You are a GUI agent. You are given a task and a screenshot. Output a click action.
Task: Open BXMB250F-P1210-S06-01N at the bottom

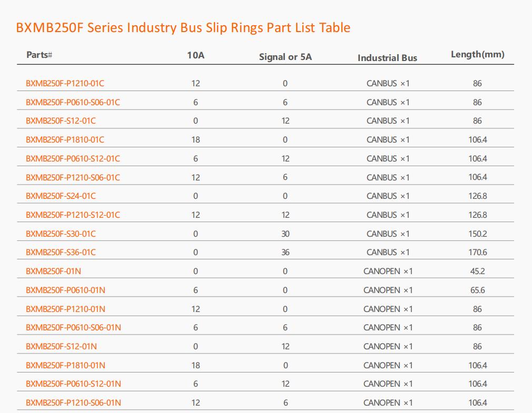(73, 403)
